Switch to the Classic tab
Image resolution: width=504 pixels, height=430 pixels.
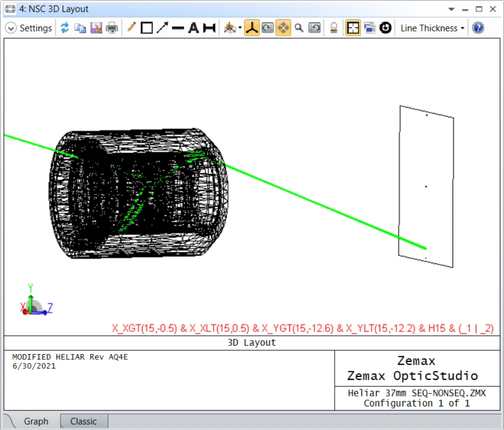pos(84,421)
